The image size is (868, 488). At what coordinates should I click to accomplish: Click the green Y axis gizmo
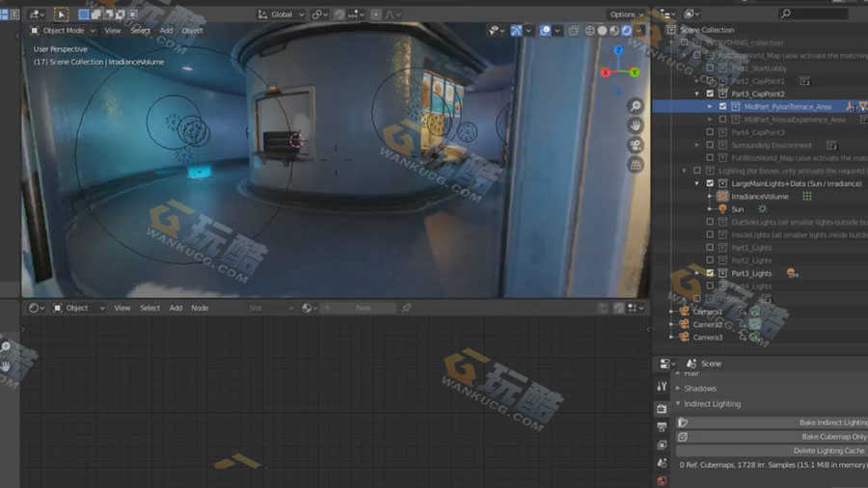click(635, 72)
